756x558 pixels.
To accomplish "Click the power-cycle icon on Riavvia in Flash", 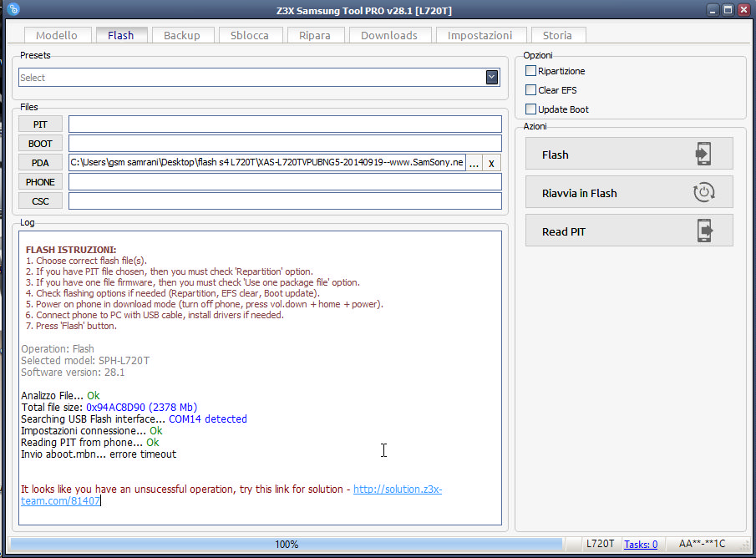I will (x=703, y=192).
